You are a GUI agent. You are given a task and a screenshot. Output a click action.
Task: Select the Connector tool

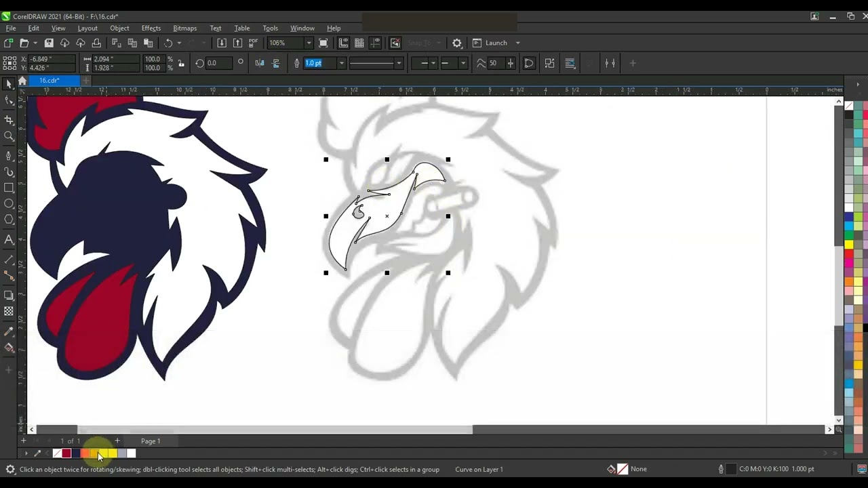click(9, 276)
